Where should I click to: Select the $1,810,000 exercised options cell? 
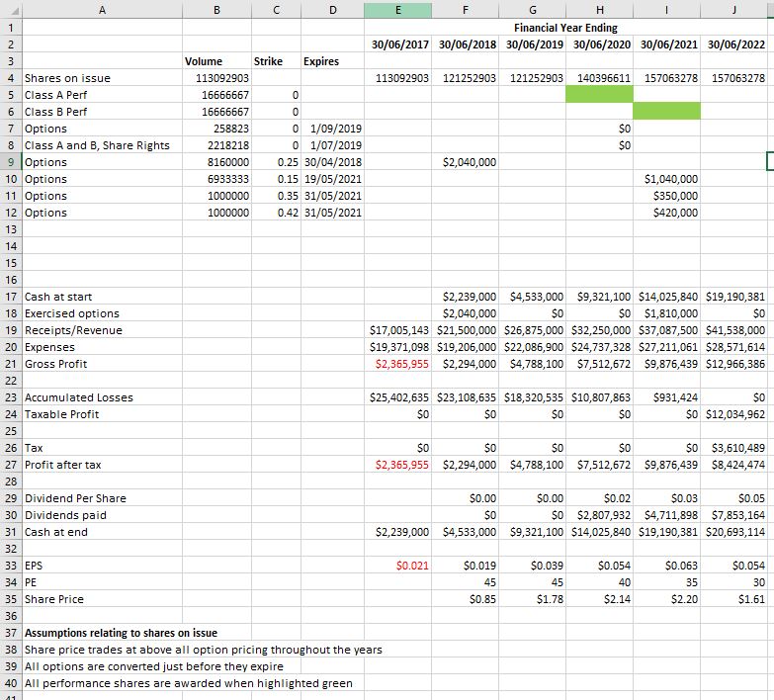[x=666, y=313]
